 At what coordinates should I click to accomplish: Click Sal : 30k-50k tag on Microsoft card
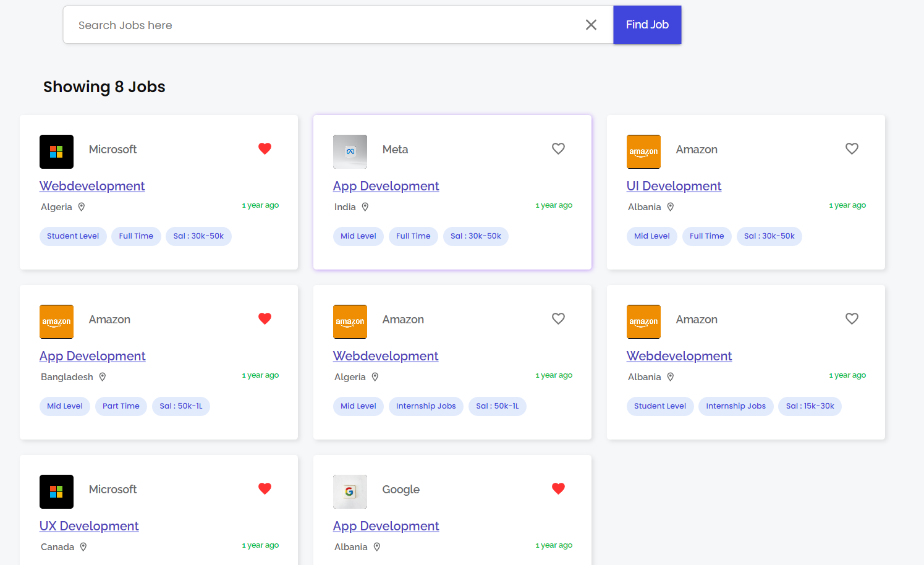click(198, 236)
